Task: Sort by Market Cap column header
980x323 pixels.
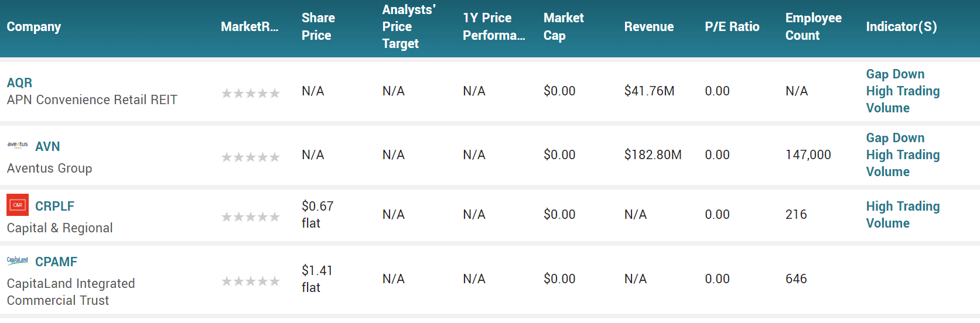Action: point(563,27)
